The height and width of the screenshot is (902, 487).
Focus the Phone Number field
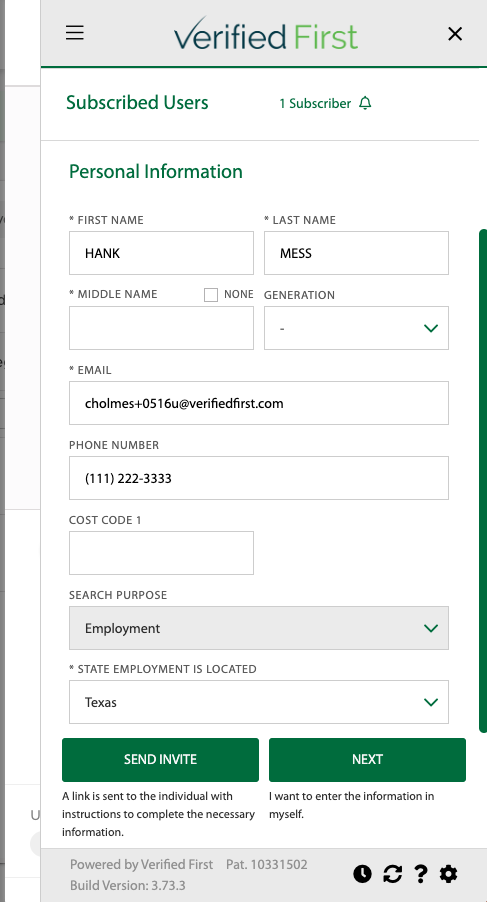point(259,478)
